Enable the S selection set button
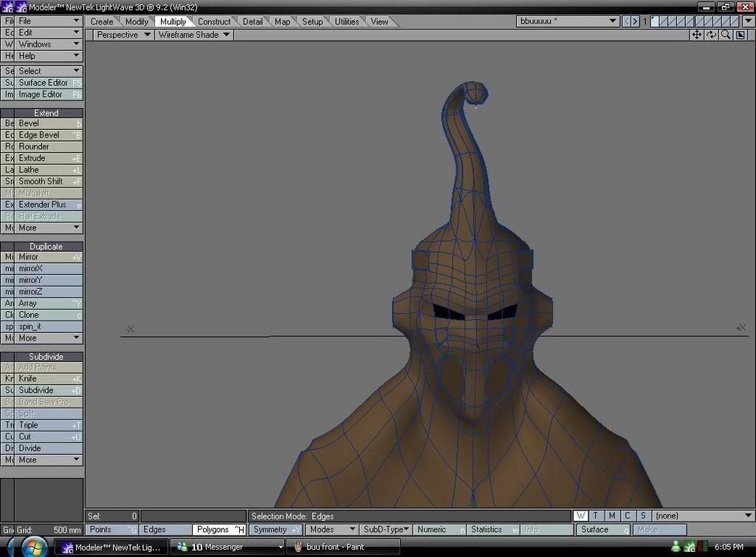 643,516
